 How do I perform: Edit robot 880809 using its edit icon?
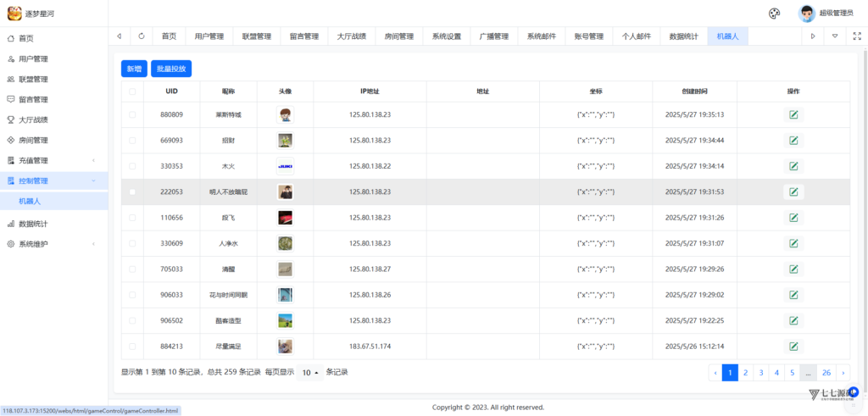793,115
